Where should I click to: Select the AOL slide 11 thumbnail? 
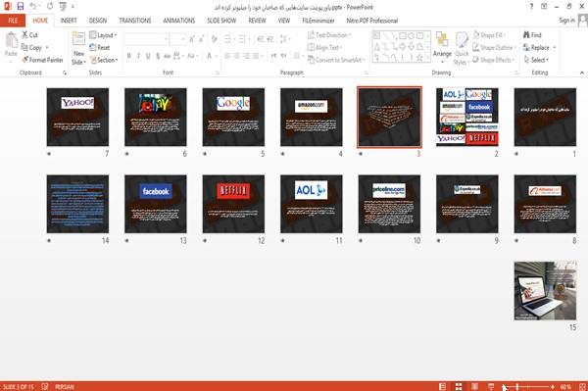pos(312,204)
